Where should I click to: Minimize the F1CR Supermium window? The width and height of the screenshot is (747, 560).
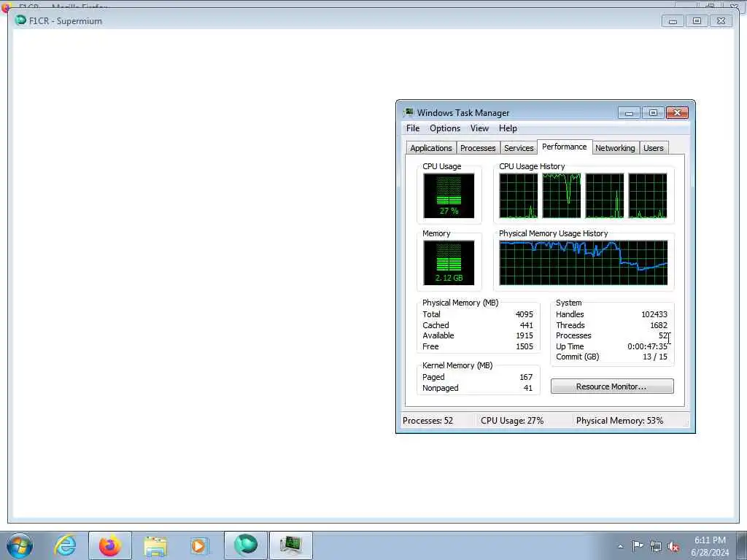click(x=673, y=21)
